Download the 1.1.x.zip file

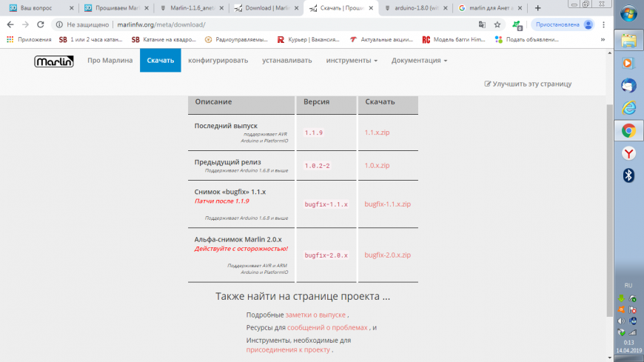coord(377,133)
